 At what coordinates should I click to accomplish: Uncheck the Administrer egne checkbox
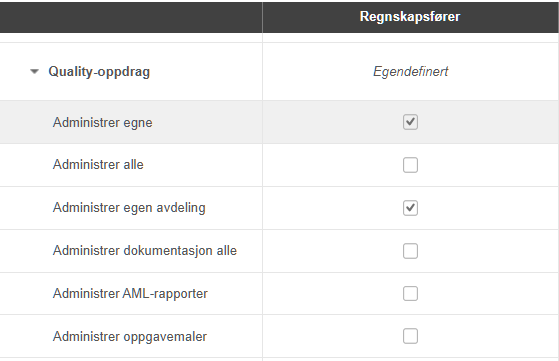tap(410, 122)
